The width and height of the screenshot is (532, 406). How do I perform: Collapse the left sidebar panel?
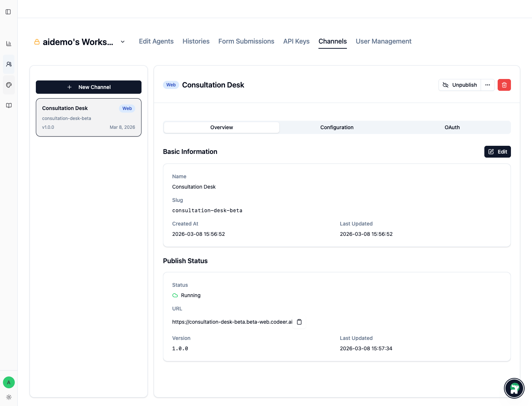(x=8, y=11)
